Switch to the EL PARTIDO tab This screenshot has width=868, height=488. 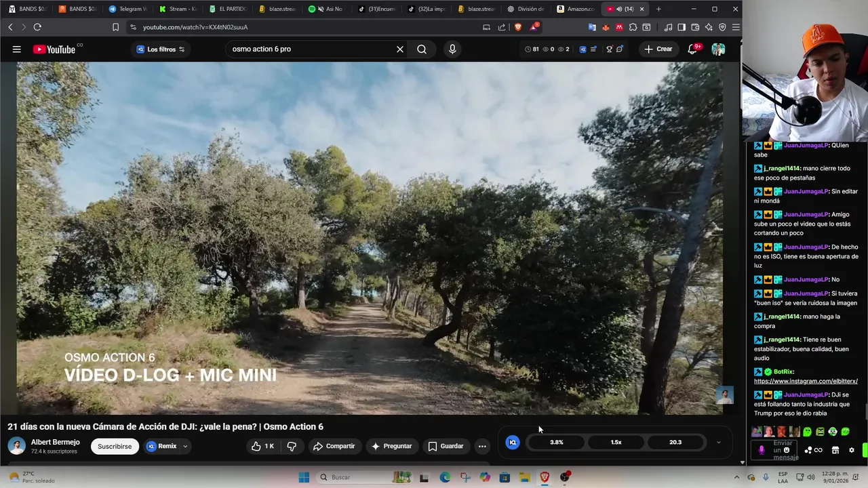(228, 9)
